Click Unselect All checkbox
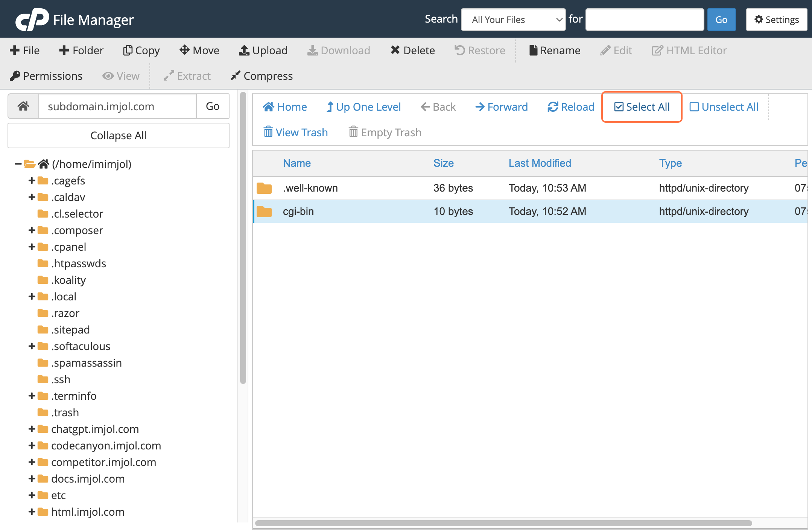 [724, 107]
